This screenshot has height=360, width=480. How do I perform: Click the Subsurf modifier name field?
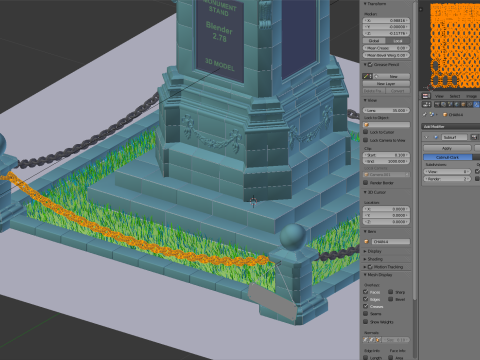point(455,137)
